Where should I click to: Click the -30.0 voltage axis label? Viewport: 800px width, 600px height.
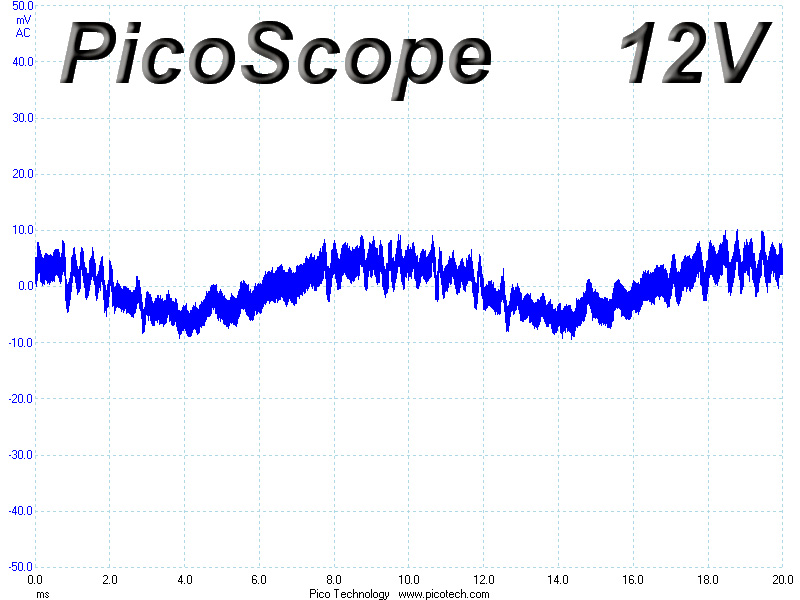21,455
